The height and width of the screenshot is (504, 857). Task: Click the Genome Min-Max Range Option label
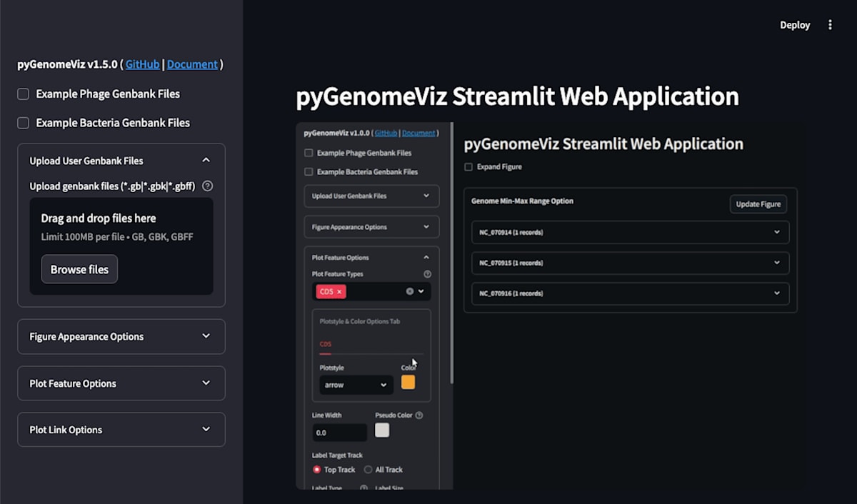pos(522,201)
